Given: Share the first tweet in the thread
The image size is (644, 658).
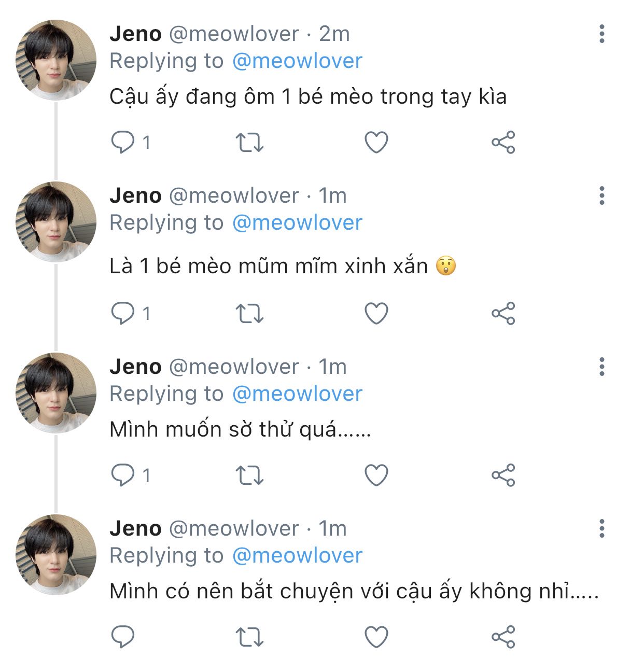Looking at the screenshot, I should click(503, 142).
